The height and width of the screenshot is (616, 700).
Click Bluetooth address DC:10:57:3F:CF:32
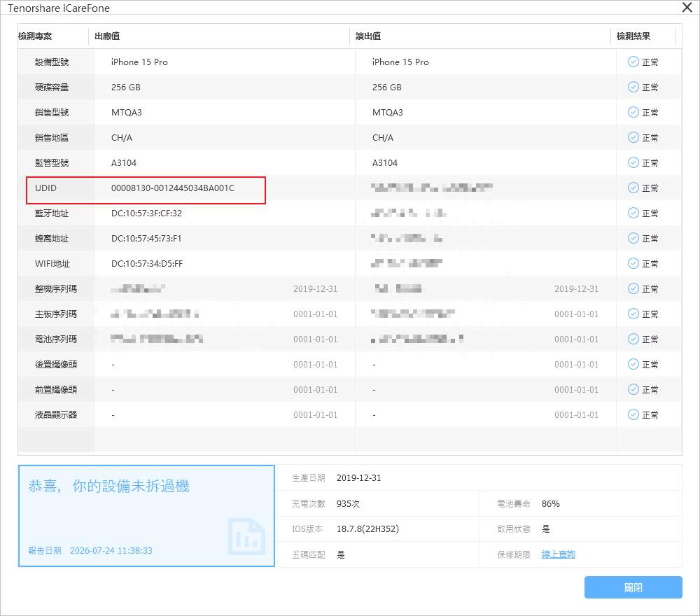coord(146,213)
